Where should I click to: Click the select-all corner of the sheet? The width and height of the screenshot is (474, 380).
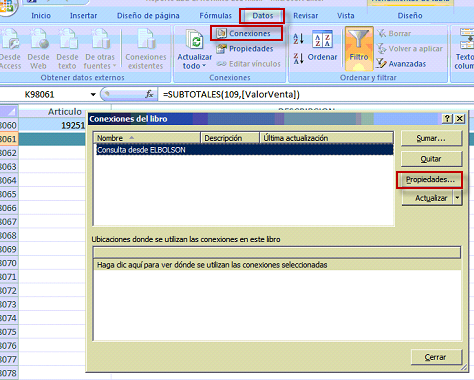(x=9, y=111)
